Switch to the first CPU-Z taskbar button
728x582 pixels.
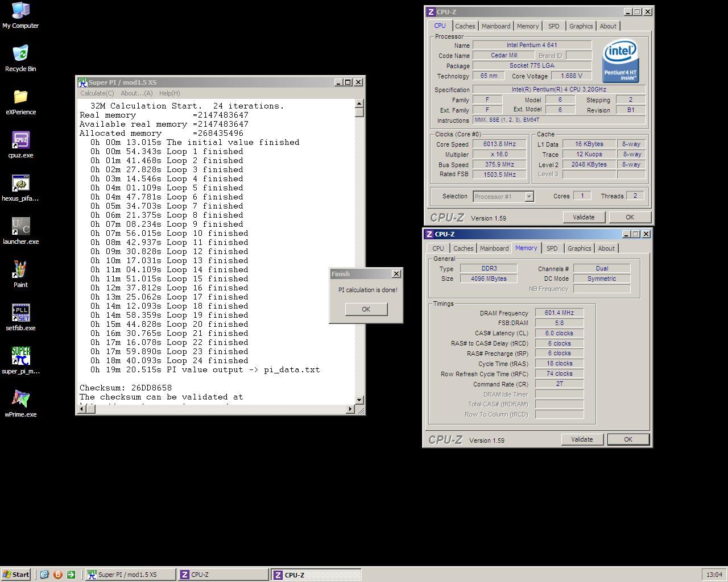pyautogui.click(x=223, y=575)
